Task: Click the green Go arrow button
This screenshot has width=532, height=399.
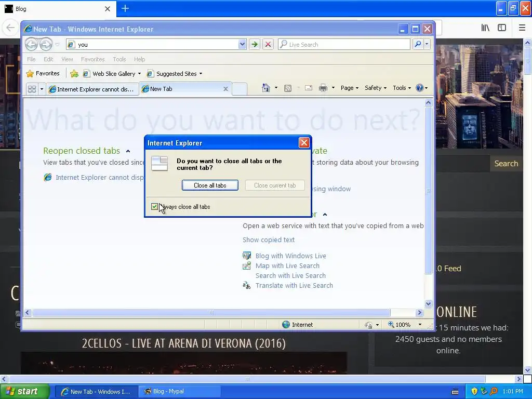Action: click(x=255, y=45)
